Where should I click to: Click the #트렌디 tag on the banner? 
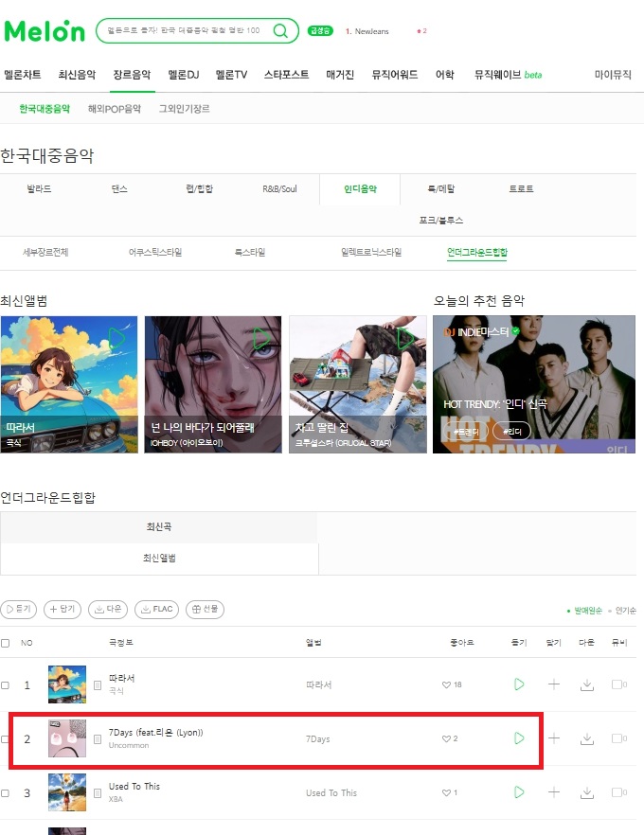coord(465,432)
